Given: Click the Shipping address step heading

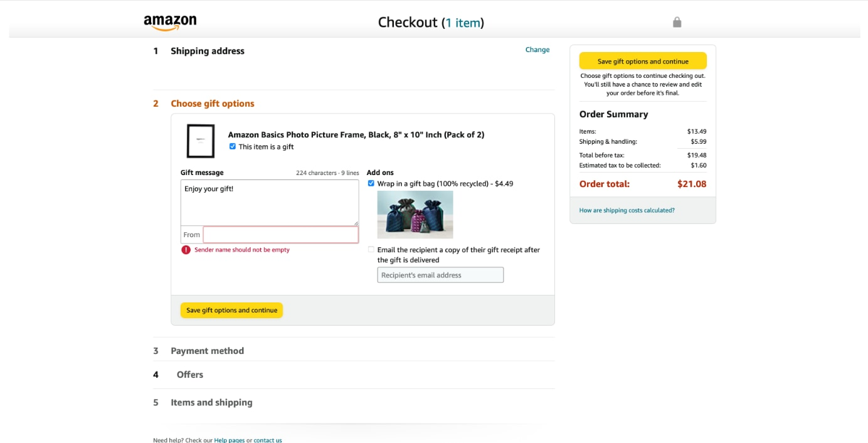Looking at the screenshot, I should (x=208, y=51).
